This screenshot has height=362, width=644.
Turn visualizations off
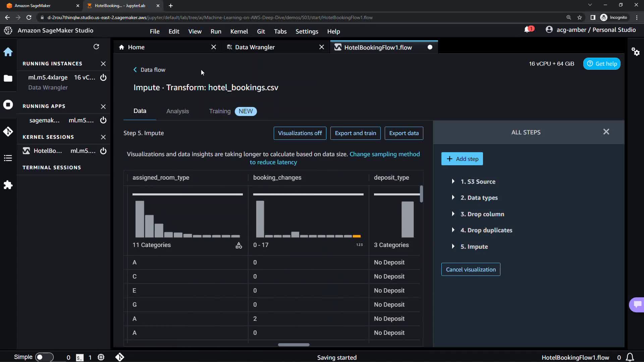(x=300, y=133)
